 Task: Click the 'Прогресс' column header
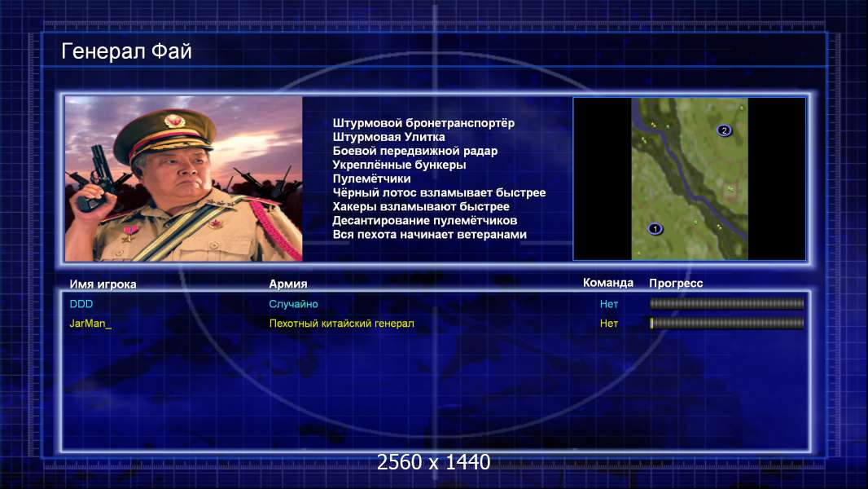point(676,283)
